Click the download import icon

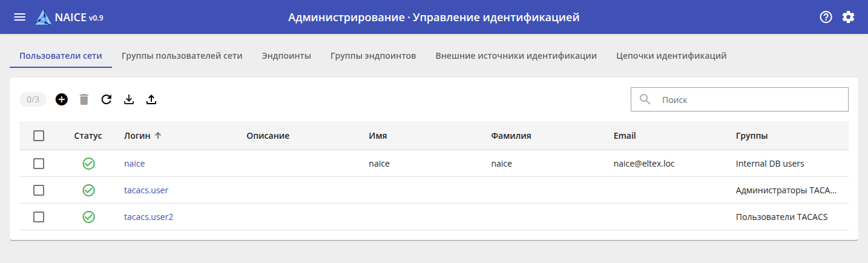129,99
